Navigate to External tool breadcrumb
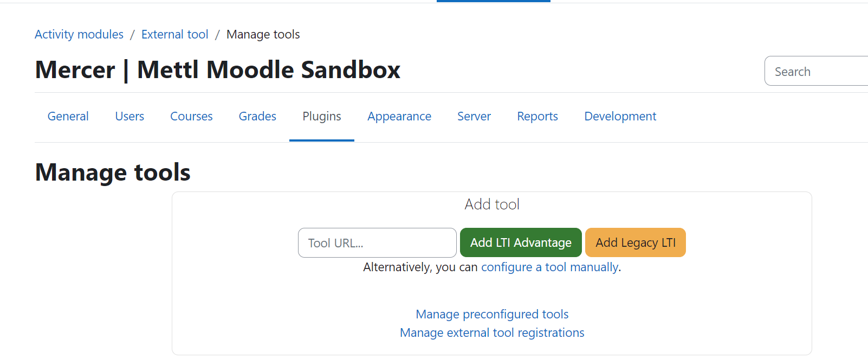 pos(174,35)
